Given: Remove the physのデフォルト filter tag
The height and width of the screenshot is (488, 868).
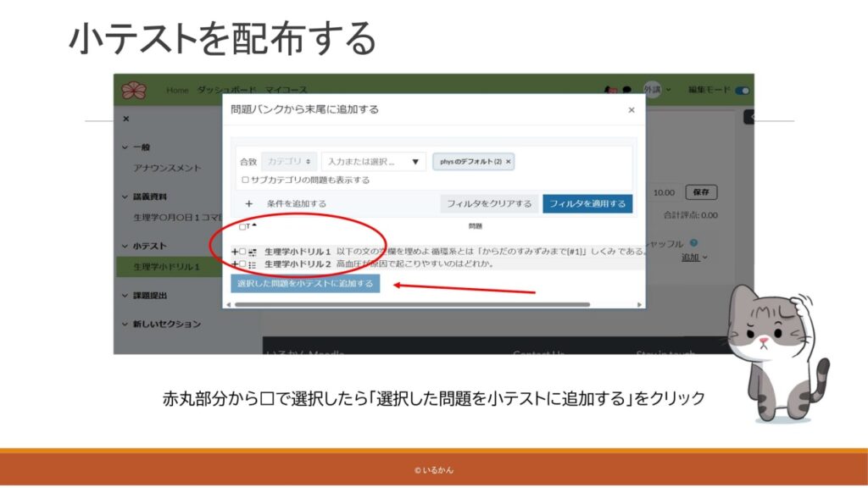Looking at the screenshot, I should 509,161.
